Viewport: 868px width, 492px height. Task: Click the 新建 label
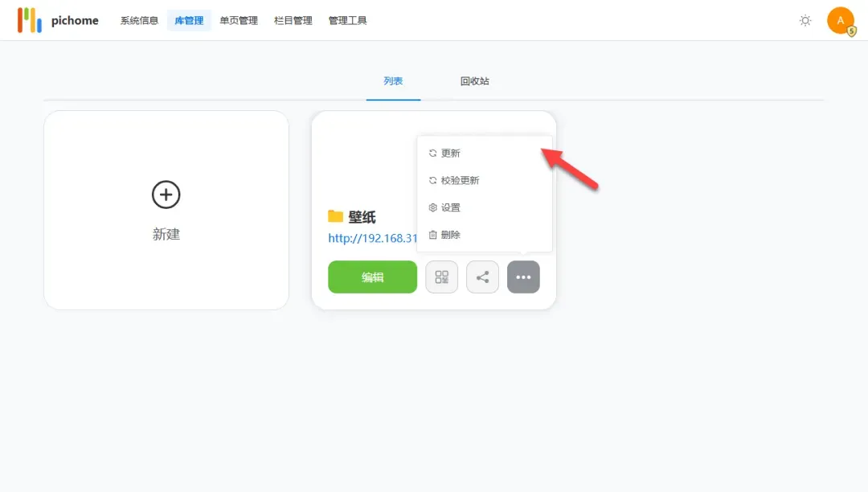click(x=166, y=234)
